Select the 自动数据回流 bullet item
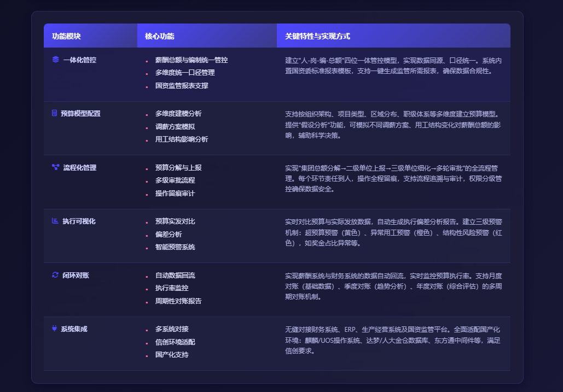563x392 pixels. [175, 276]
